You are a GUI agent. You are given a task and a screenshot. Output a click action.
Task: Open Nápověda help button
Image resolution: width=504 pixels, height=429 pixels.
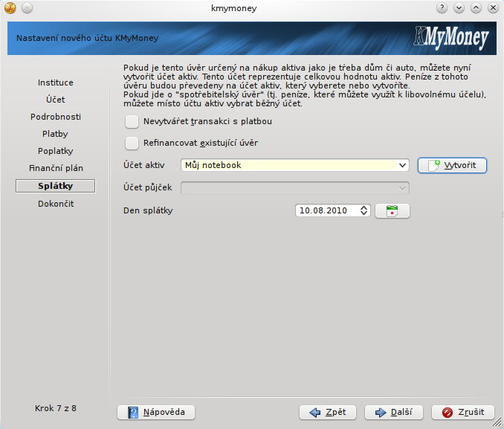pyautogui.click(x=156, y=413)
